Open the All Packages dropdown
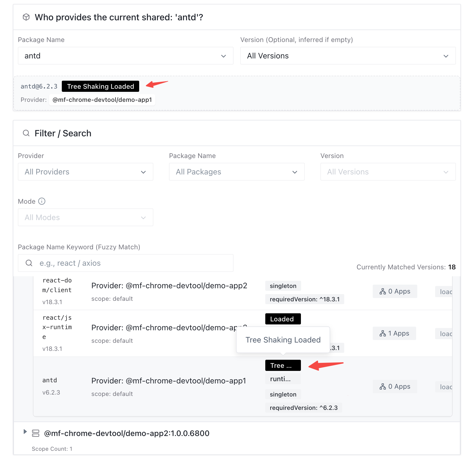The image size is (476, 468). tap(237, 172)
